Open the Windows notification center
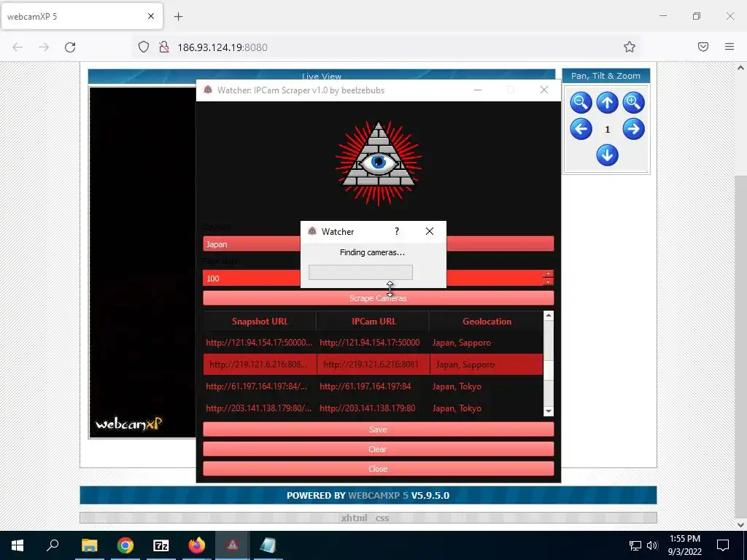The width and height of the screenshot is (747, 560). [x=723, y=545]
